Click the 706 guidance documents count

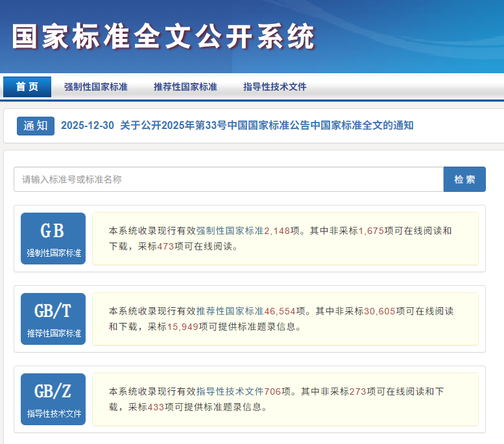[272, 391]
